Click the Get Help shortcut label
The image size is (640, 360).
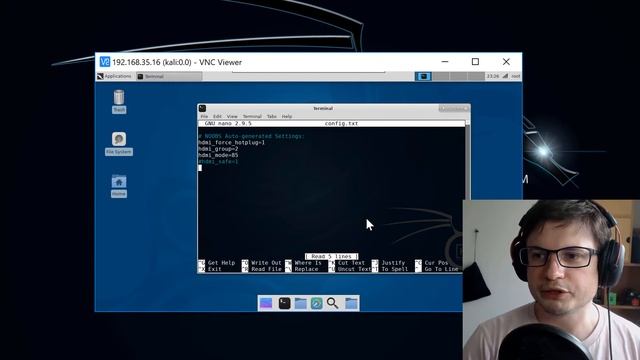(222, 263)
